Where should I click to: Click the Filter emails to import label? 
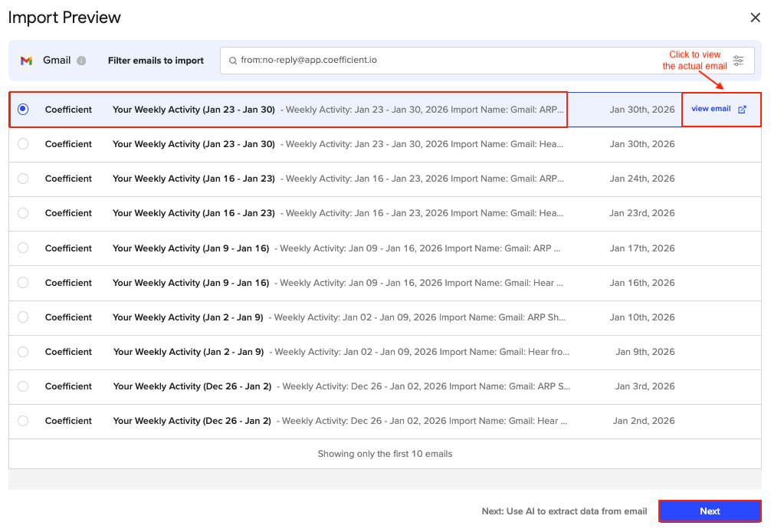click(x=156, y=61)
